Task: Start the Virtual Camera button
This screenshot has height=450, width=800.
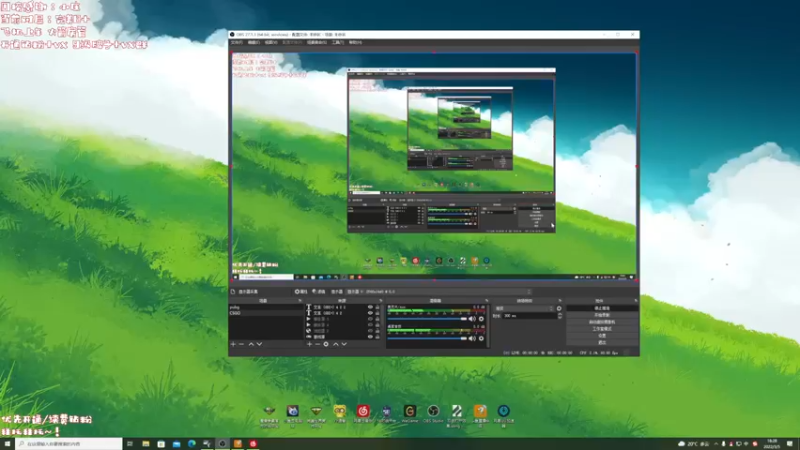Action: (x=602, y=322)
